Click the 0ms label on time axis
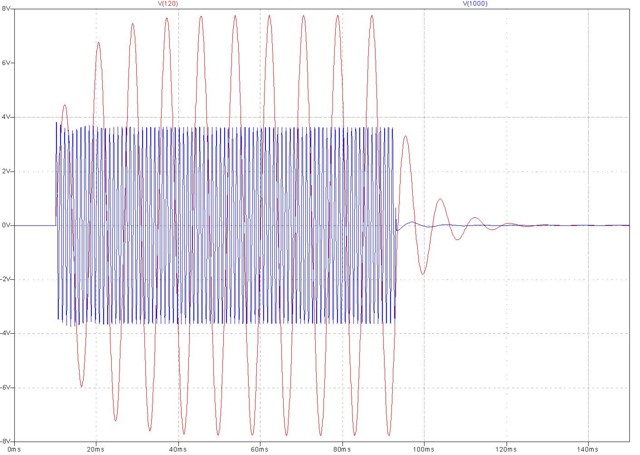Image resolution: width=640 pixels, height=455 pixels. click(x=14, y=449)
